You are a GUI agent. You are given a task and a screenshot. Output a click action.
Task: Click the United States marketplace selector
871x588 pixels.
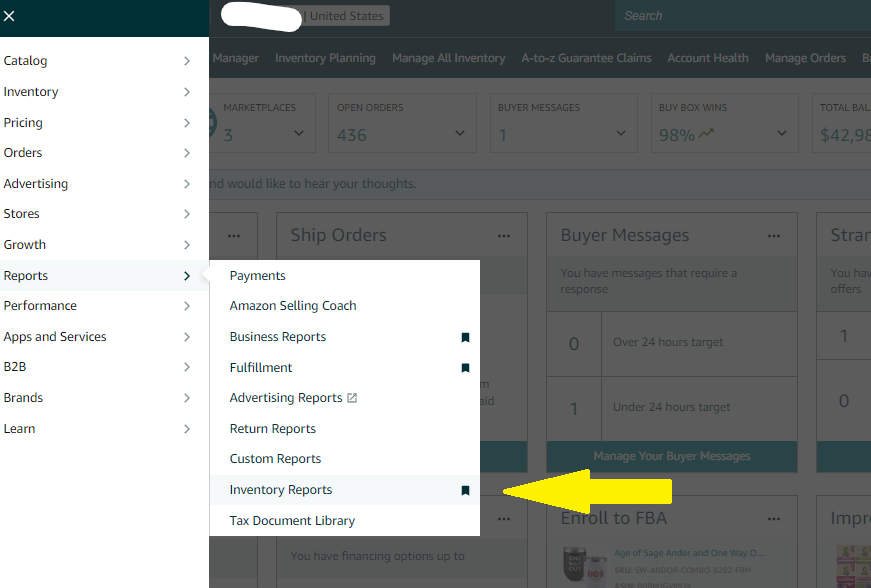pyautogui.click(x=346, y=16)
